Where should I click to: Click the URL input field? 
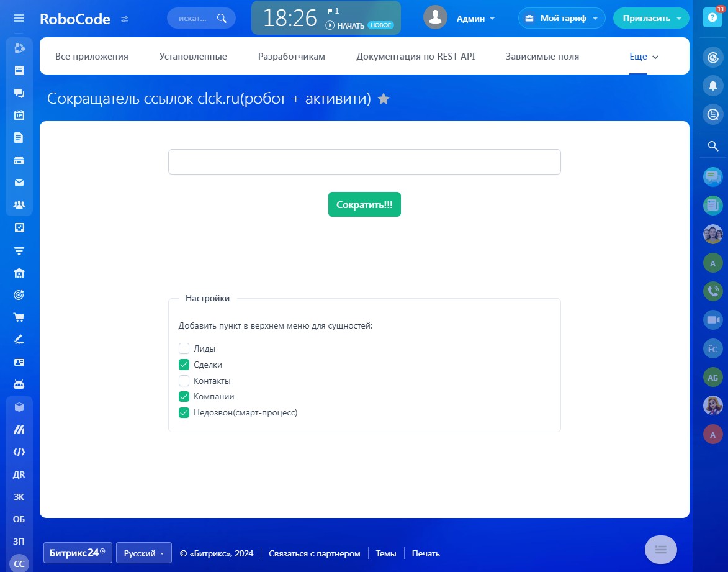pyautogui.click(x=364, y=161)
